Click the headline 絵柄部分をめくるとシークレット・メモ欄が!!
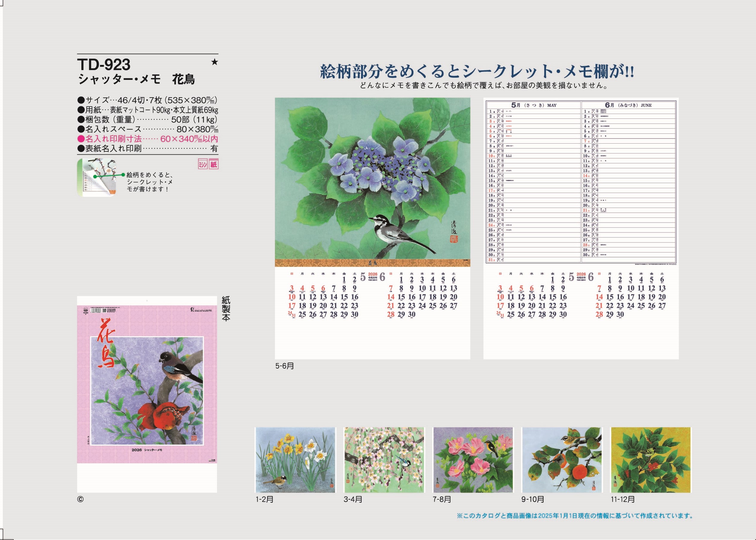This screenshot has height=540, width=756. pos(477,72)
